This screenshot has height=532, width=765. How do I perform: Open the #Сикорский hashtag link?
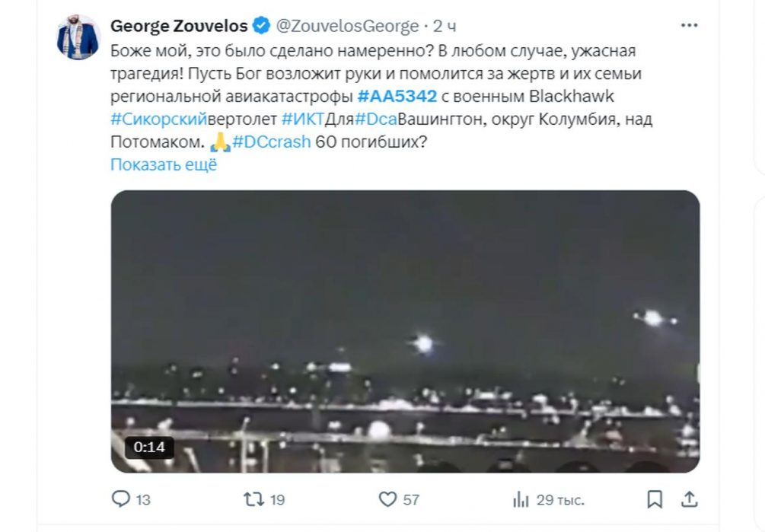[158, 119]
